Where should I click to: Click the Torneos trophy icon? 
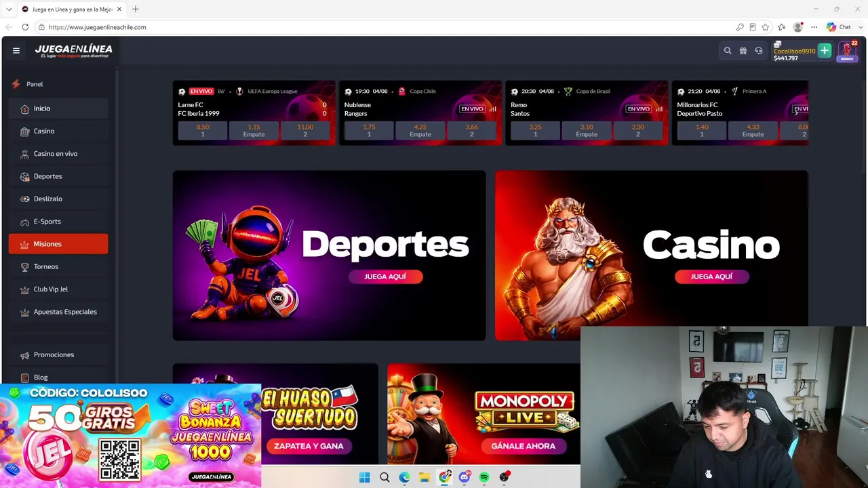click(25, 266)
